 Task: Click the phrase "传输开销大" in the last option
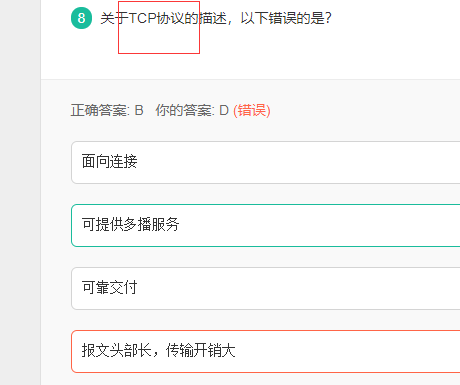(200, 350)
